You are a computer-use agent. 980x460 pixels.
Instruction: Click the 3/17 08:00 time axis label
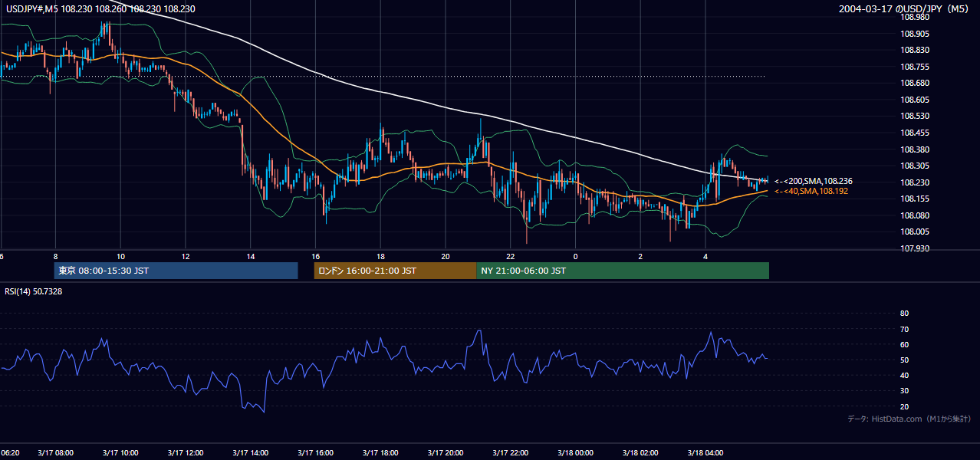coord(56,452)
